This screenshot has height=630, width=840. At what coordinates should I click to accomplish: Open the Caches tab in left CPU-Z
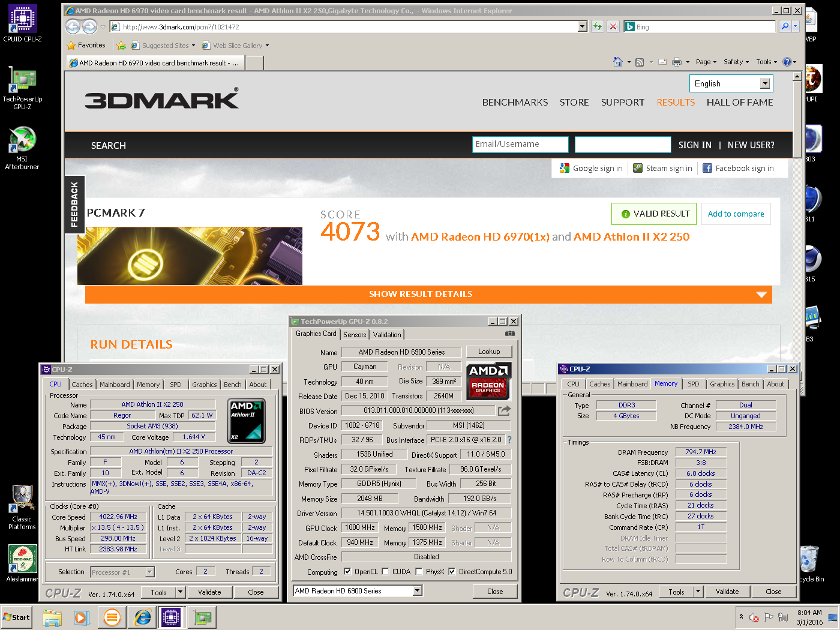[x=82, y=385]
